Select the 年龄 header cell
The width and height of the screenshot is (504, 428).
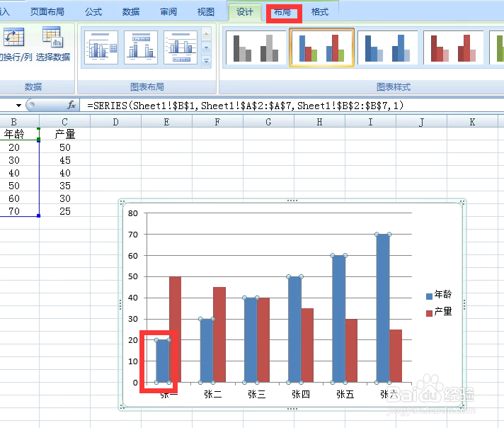click(19, 134)
